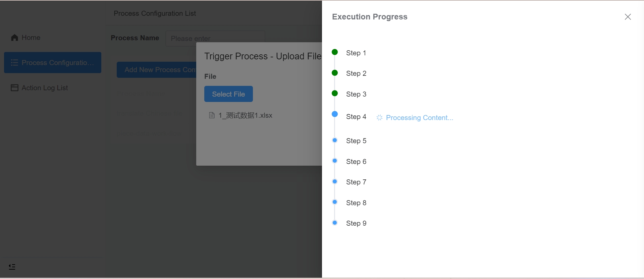Toggle Step 7 status indicator
This screenshot has height=279, width=644.
coord(335,181)
